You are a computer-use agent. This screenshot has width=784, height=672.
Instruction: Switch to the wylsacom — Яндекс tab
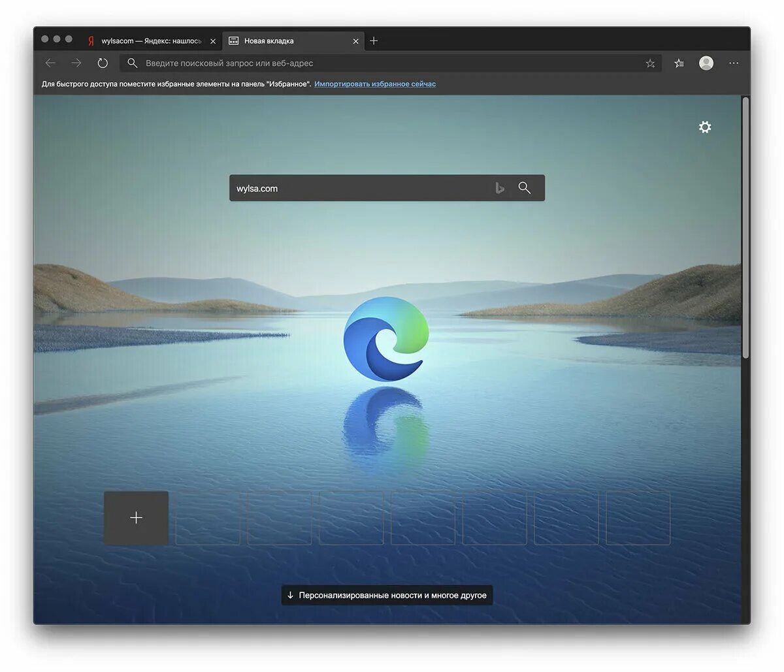point(152,40)
